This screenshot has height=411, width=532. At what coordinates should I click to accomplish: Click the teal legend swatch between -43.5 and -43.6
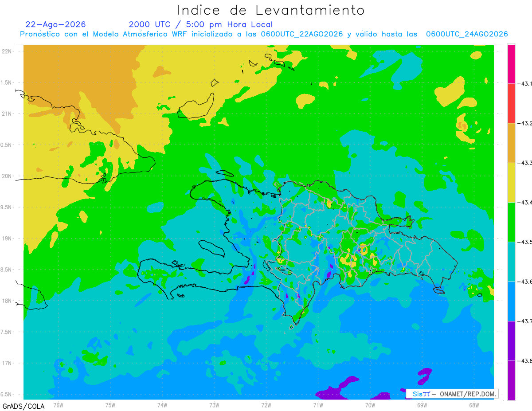point(511,262)
